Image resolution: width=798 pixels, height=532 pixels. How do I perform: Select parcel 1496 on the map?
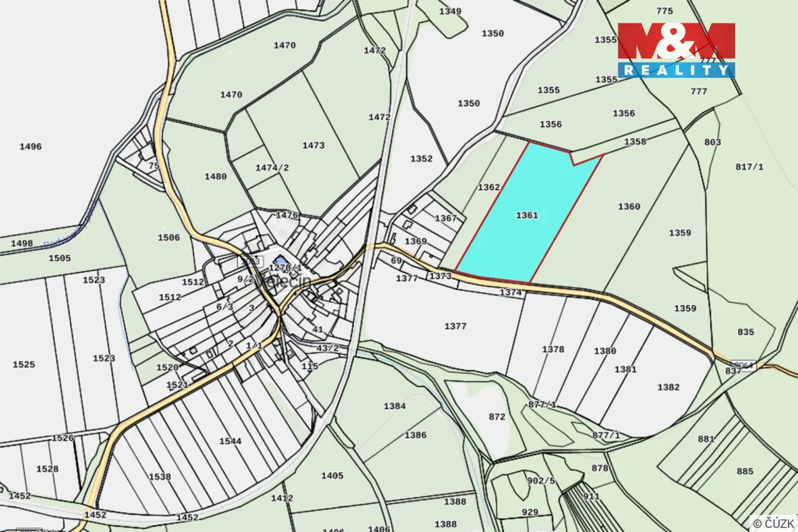point(31,146)
